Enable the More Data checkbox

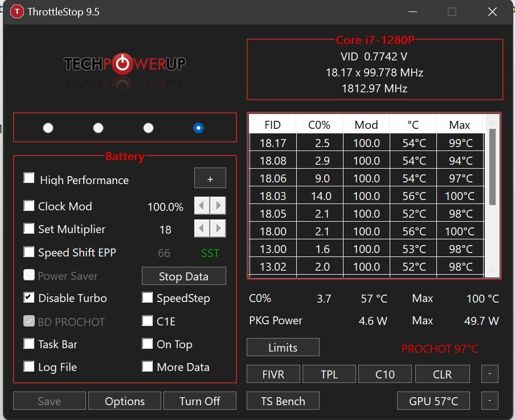(x=147, y=366)
